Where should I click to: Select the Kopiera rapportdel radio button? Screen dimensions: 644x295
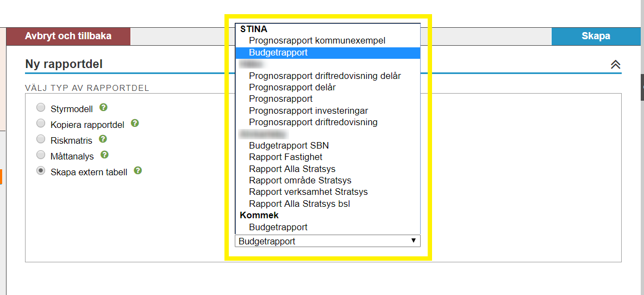pos(41,124)
